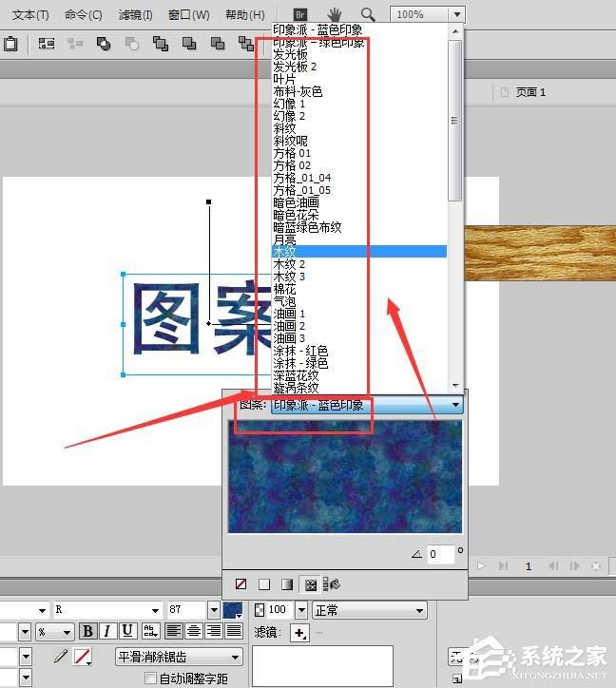Click the Bring to Front icon
The height and width of the screenshot is (688, 616).
(161, 44)
